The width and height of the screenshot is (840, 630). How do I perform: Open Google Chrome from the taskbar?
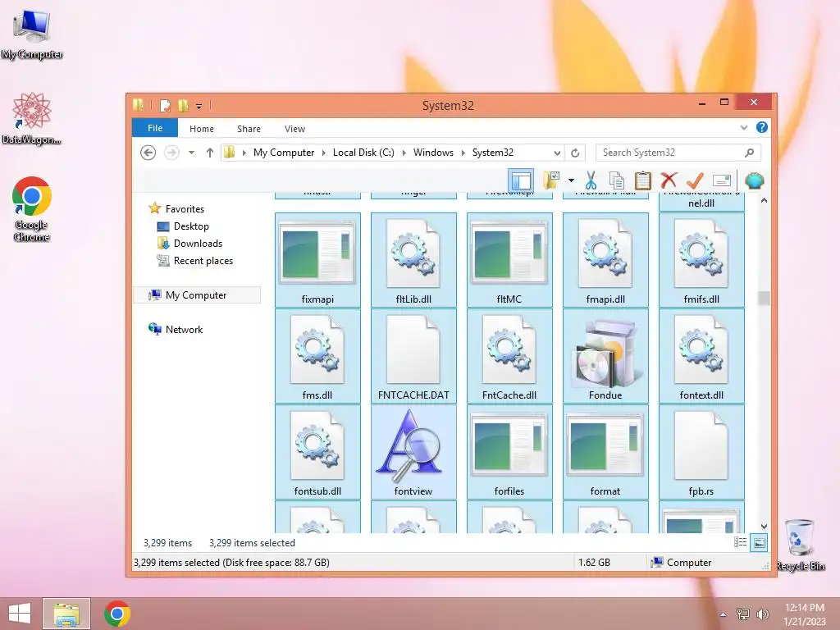[117, 614]
